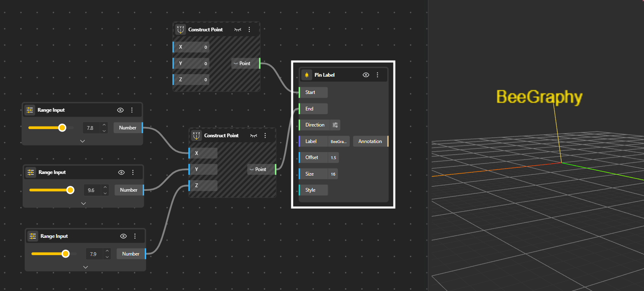Image resolution: width=644 pixels, height=291 pixels.
Task: Click the slider icon of the 7.8 Range Input
Action: click(30, 110)
